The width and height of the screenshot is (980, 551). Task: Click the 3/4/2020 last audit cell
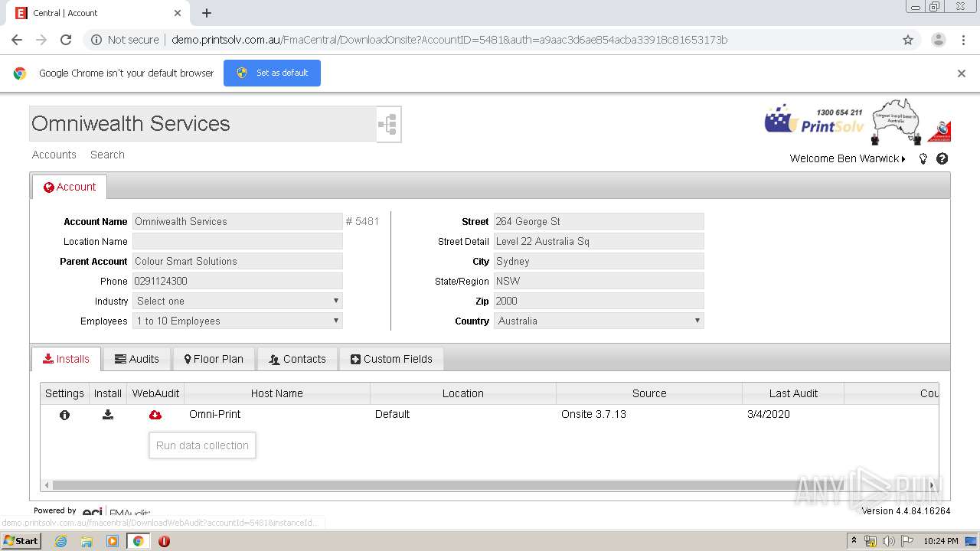[769, 414]
